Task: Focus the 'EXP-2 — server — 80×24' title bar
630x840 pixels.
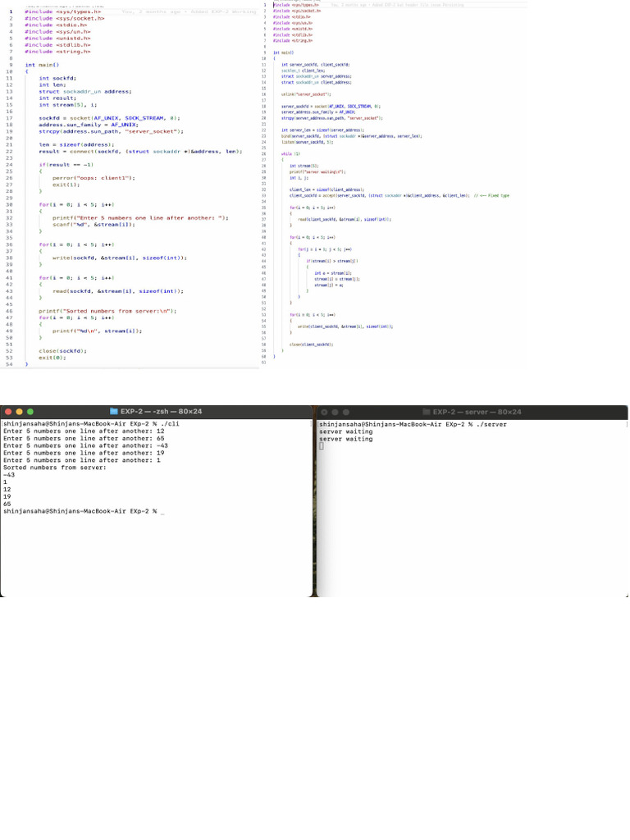Action: click(477, 412)
